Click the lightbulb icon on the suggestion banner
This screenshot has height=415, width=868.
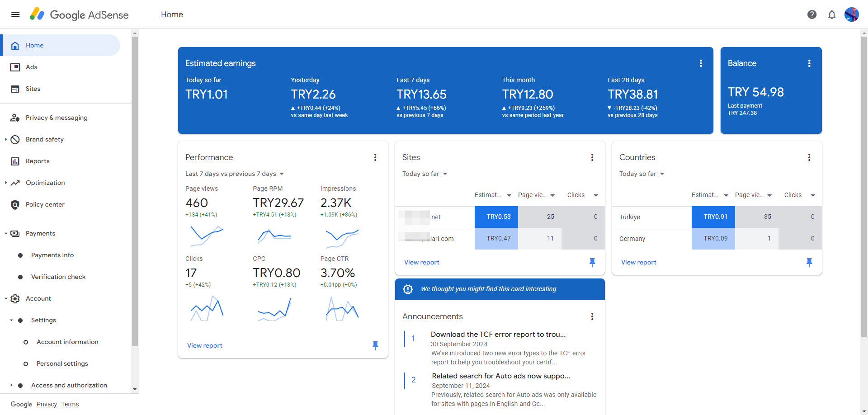point(408,289)
